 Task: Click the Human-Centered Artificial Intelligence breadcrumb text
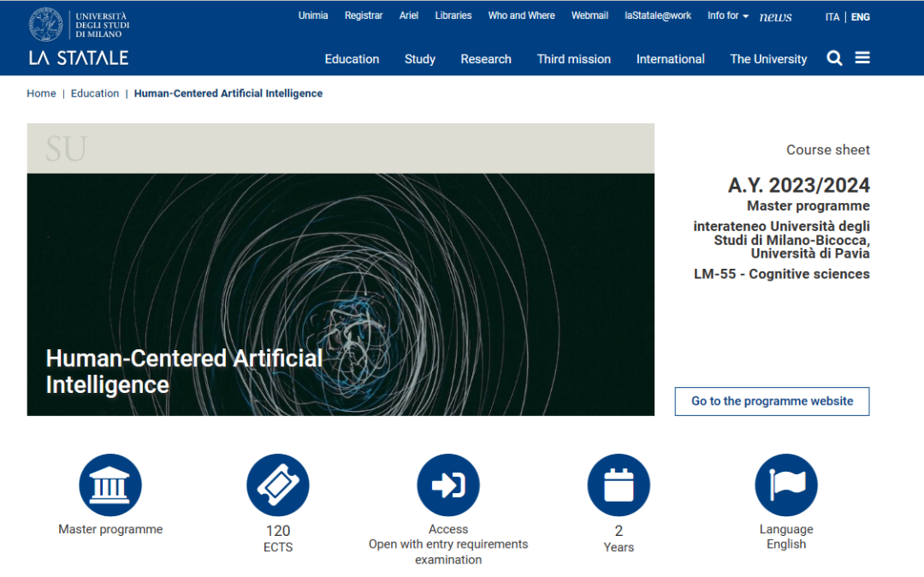(228, 93)
